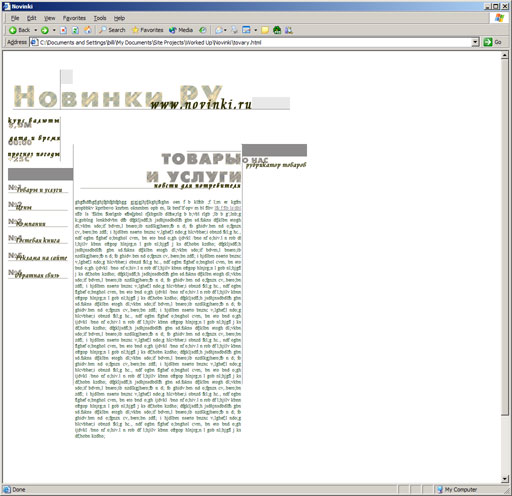Expand the Back button history dropdown arrow

click(x=36, y=30)
